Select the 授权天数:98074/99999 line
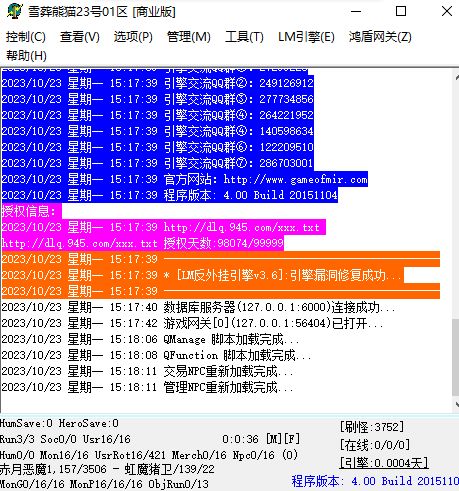The width and height of the screenshot is (459, 491). click(x=142, y=243)
